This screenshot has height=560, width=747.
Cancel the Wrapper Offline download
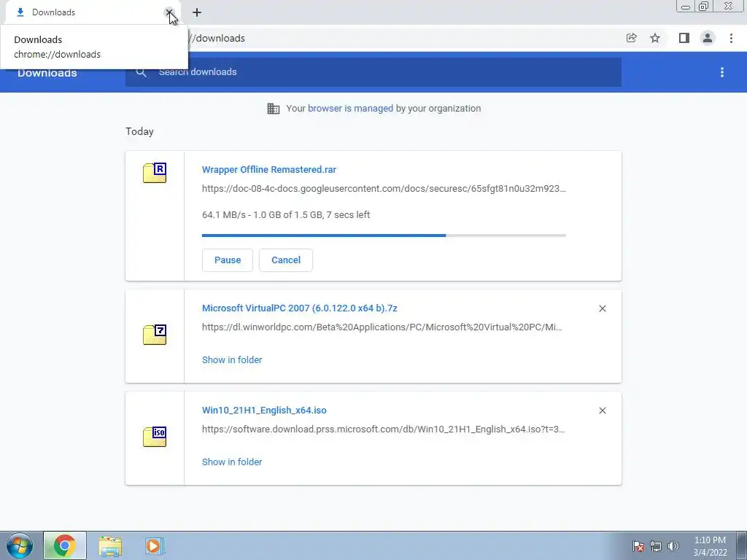(286, 260)
